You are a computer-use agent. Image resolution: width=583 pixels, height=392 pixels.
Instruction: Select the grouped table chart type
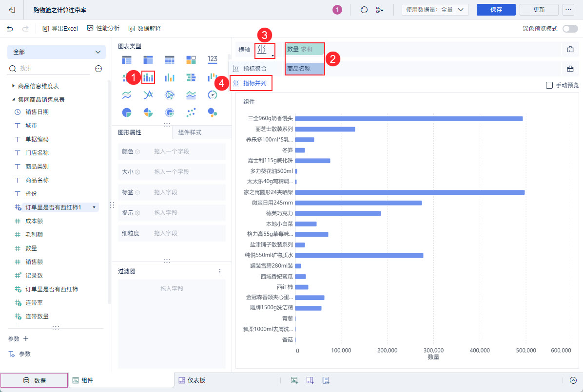[x=127, y=59]
